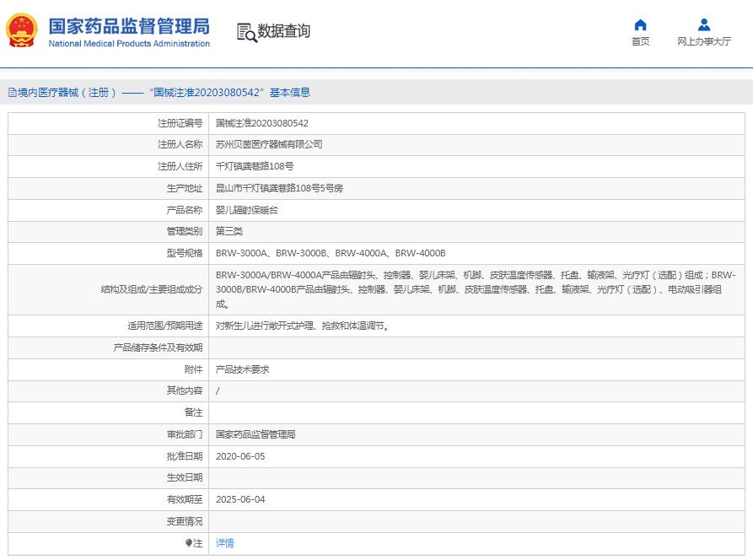Viewport: 753px width, 560px height.
Task: Click the 附件 label
Action: (194, 369)
